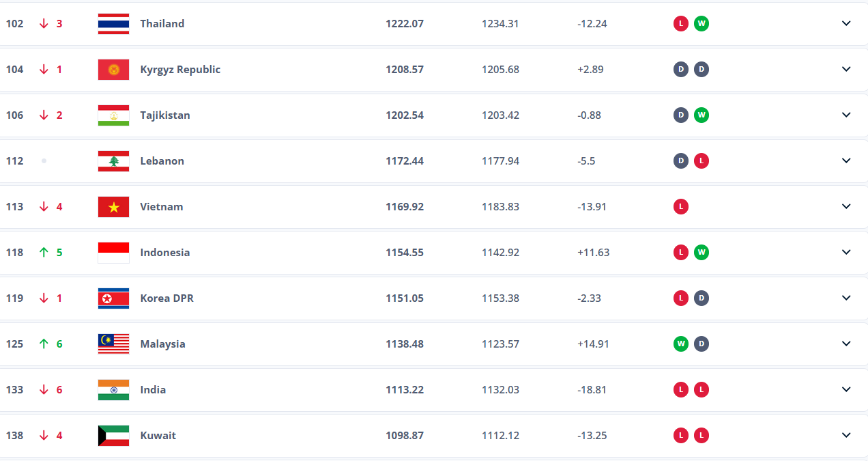The width and height of the screenshot is (868, 461).
Task: Open the Indonesia team link
Action: tap(165, 253)
